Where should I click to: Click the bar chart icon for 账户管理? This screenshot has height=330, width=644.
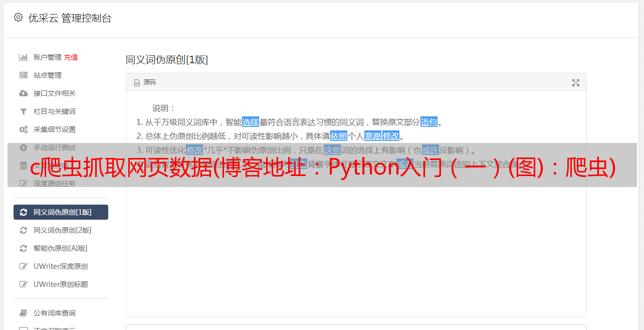23,57
